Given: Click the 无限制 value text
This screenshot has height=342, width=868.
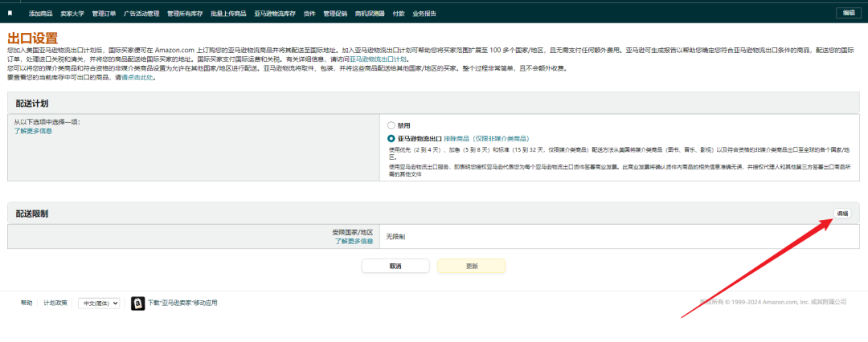Looking at the screenshot, I should [395, 237].
